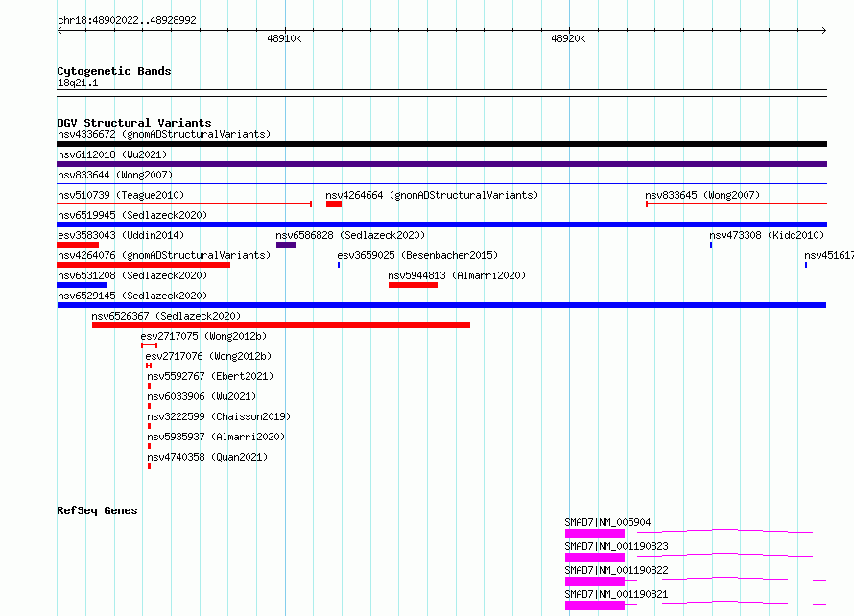Click the ruler's right arrow end

click(x=824, y=30)
